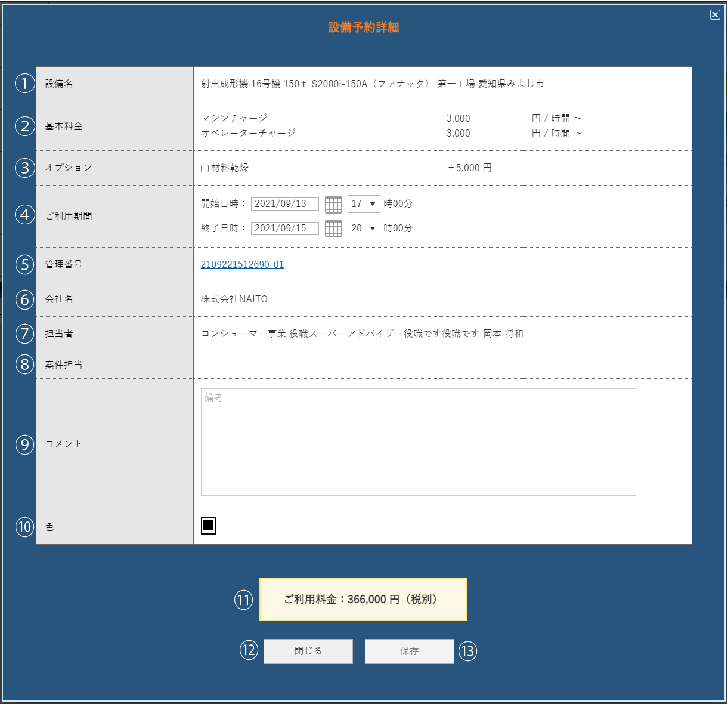Pick the black color swatch in 色 row
The image size is (728, 704).
pyautogui.click(x=208, y=526)
